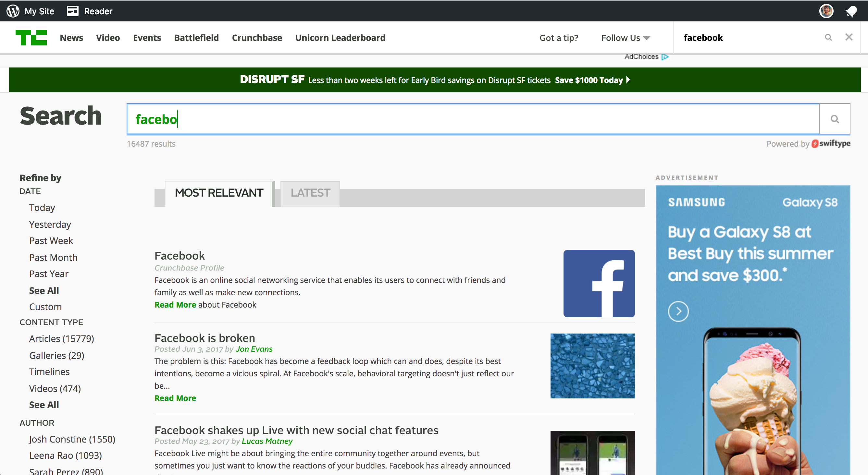Click the Samsung ad arrow circle

(x=678, y=311)
